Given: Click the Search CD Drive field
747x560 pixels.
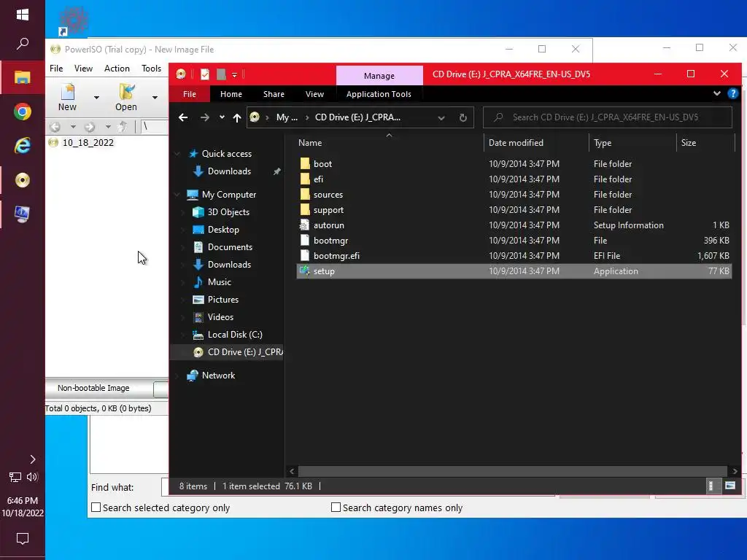Looking at the screenshot, I should pos(608,117).
